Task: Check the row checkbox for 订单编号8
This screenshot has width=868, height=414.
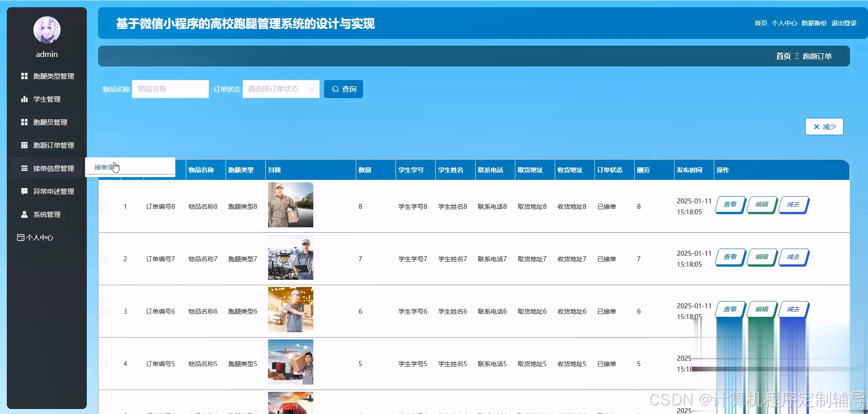Action: pyautogui.click(x=104, y=207)
